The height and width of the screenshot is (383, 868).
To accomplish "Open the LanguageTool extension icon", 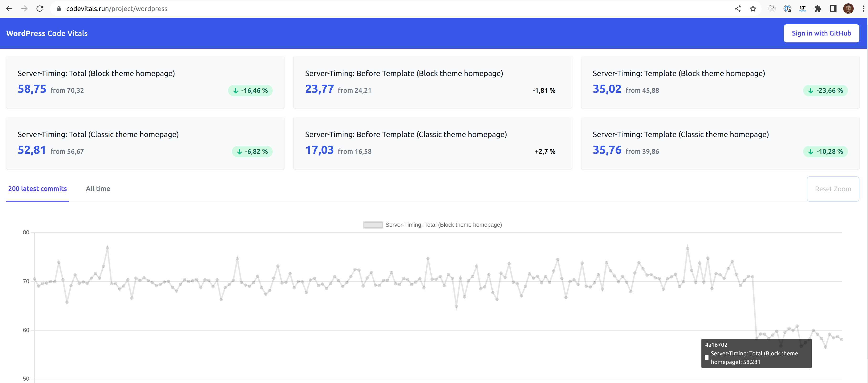I will [x=802, y=9].
